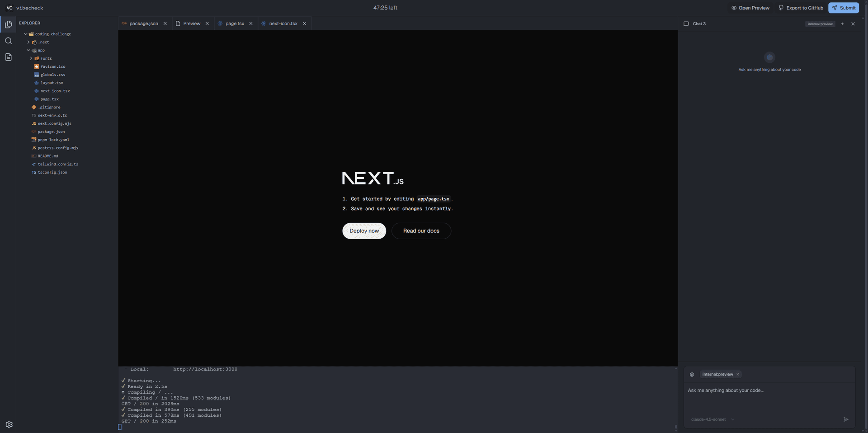Click the .gitignore git file icon
Screen dimensions: 868x433
point(34,107)
